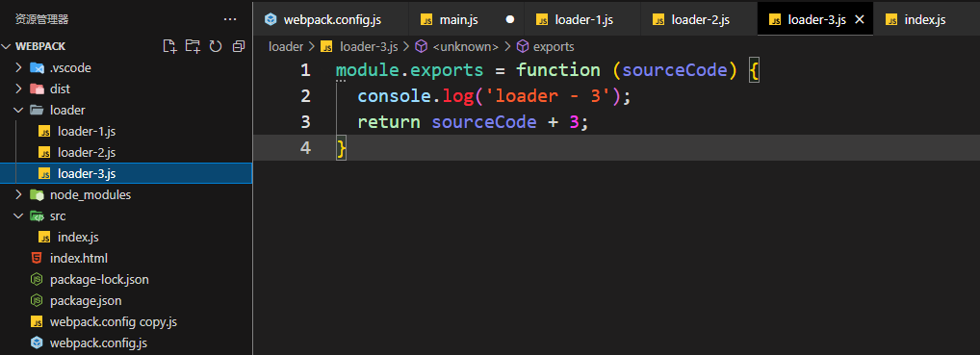Screen dimensions: 980x355
Task: Refresh the explorer file tree
Action: [216, 46]
